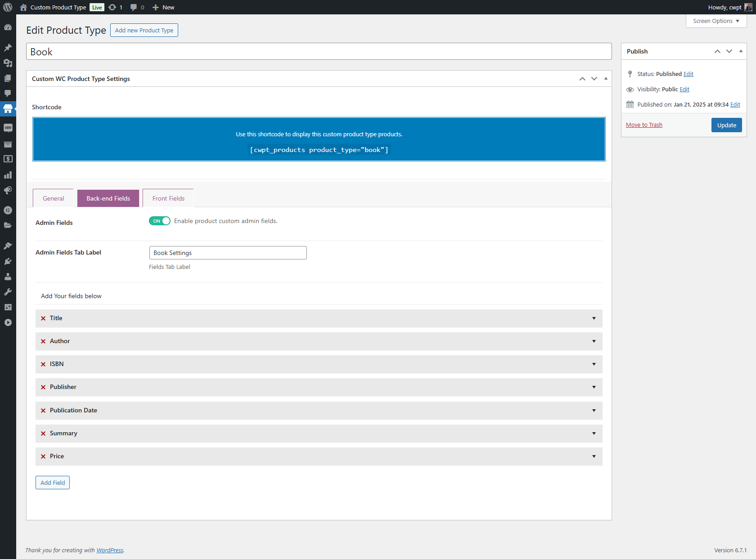Open the Media library sidebar icon

pos(8,63)
